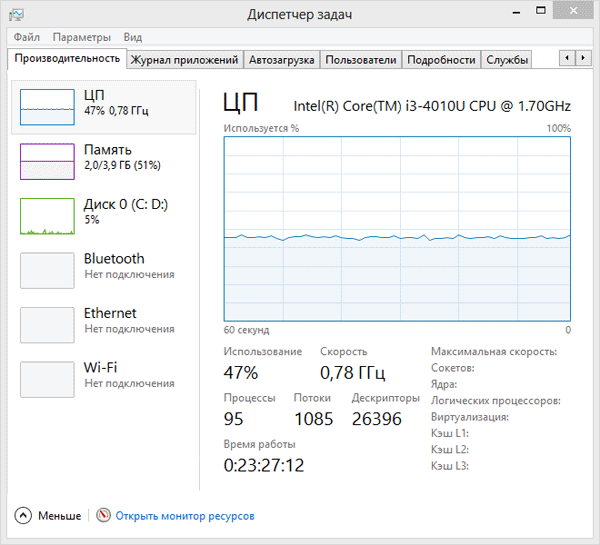Select the Память usage graph thumbnail
The image size is (600, 545).
(47, 161)
